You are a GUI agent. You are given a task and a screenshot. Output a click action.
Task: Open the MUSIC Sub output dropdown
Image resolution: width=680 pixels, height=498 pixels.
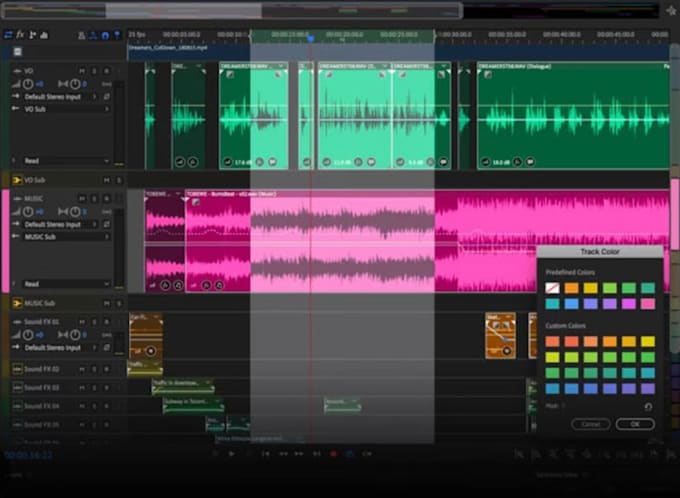(66, 237)
